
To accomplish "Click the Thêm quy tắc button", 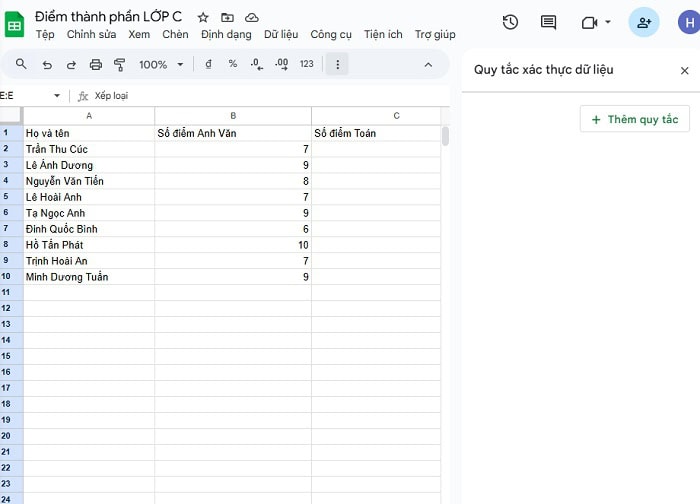I will tap(635, 119).
